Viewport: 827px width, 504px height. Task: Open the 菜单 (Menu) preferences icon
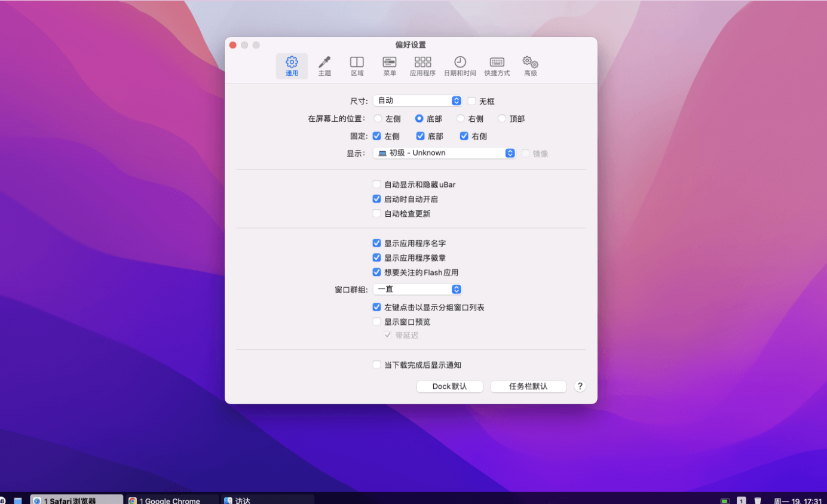(390, 66)
